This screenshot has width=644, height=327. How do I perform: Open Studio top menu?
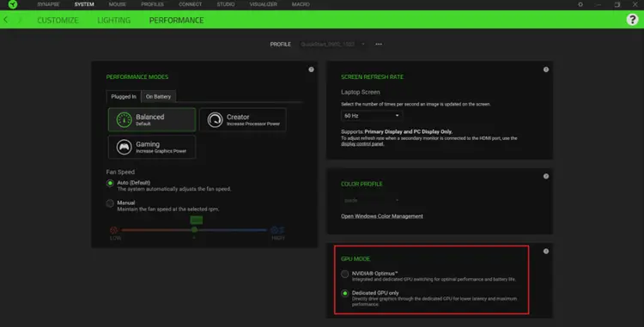point(226,4)
